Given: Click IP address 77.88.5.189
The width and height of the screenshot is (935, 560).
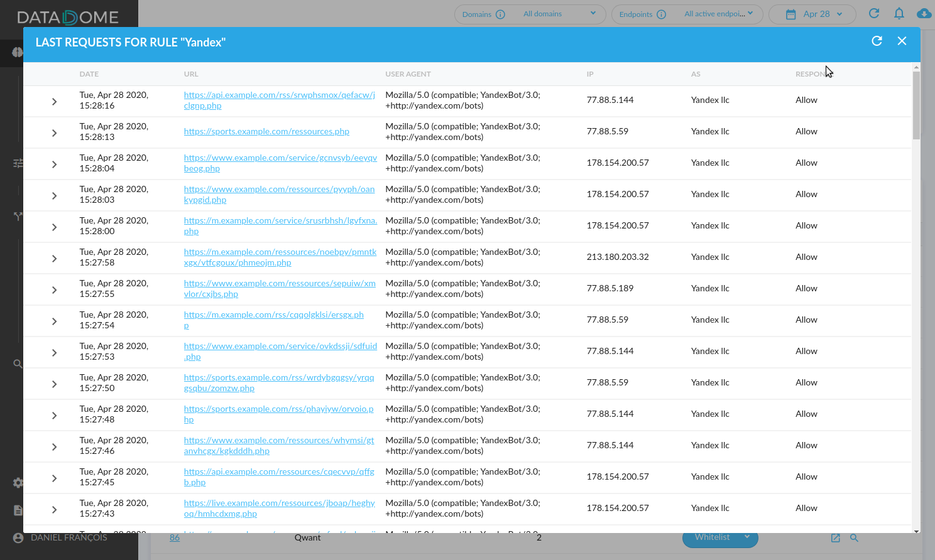Looking at the screenshot, I should coord(610,289).
